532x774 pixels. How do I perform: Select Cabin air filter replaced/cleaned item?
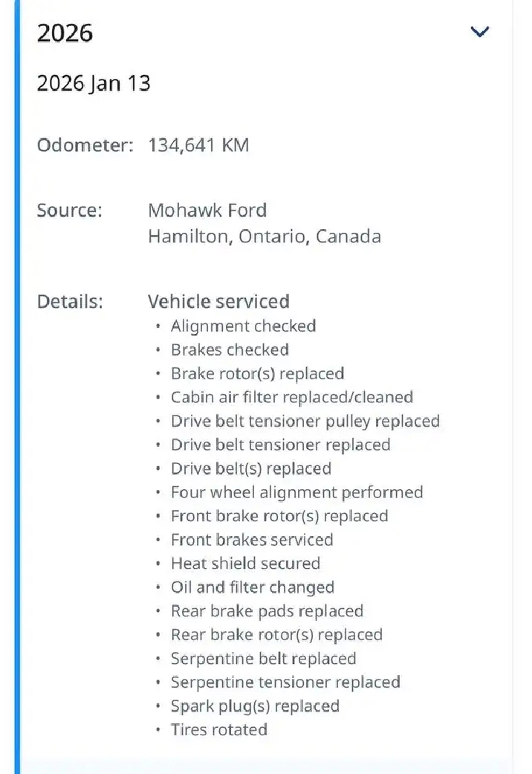coord(292,397)
